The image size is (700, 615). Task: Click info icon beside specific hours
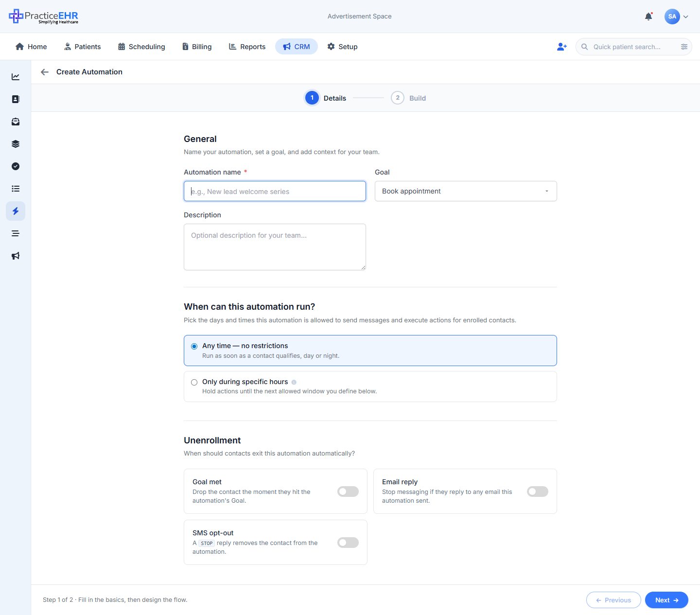(294, 382)
